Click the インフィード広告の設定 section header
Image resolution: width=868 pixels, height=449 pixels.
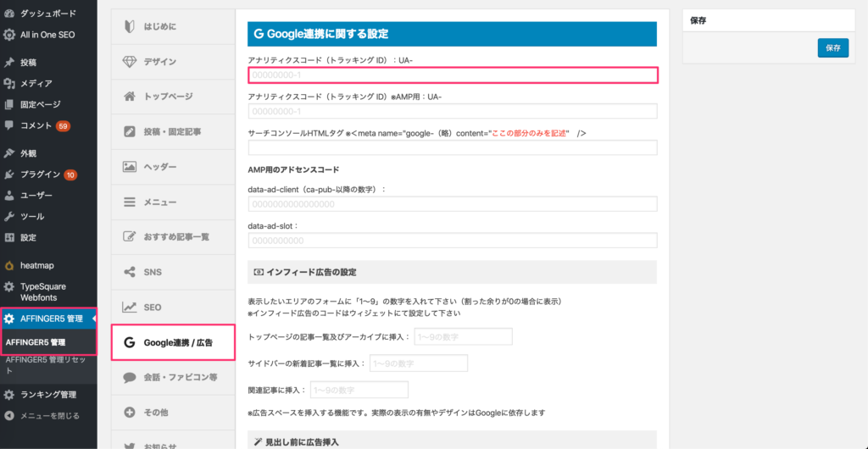(x=453, y=272)
